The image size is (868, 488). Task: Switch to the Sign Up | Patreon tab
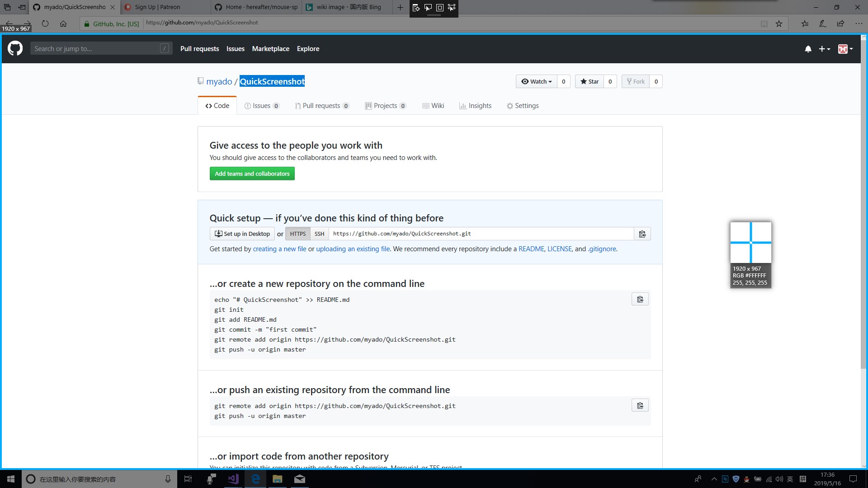pos(157,7)
